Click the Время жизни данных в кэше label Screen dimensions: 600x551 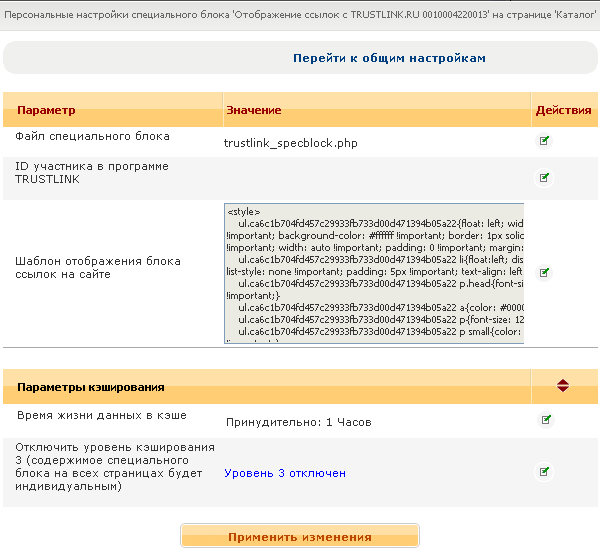pyautogui.click(x=101, y=414)
